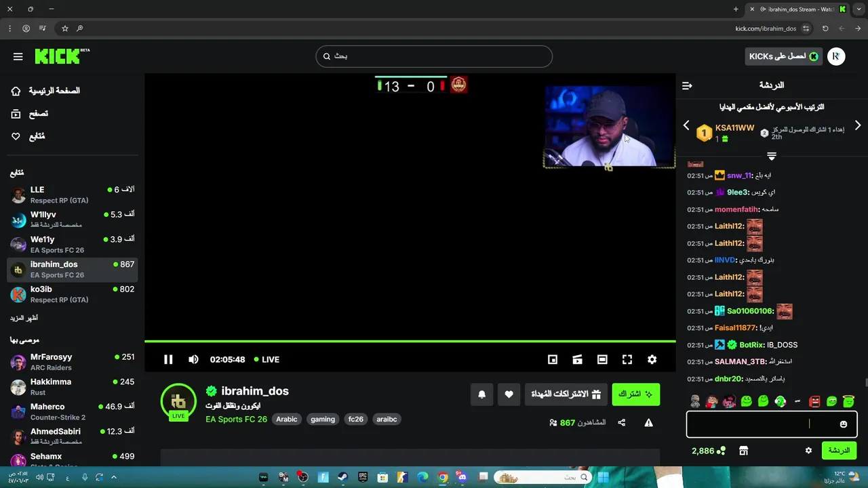Open Maherco recommended channel
Viewport: 868px width, 488px height.
point(73,412)
